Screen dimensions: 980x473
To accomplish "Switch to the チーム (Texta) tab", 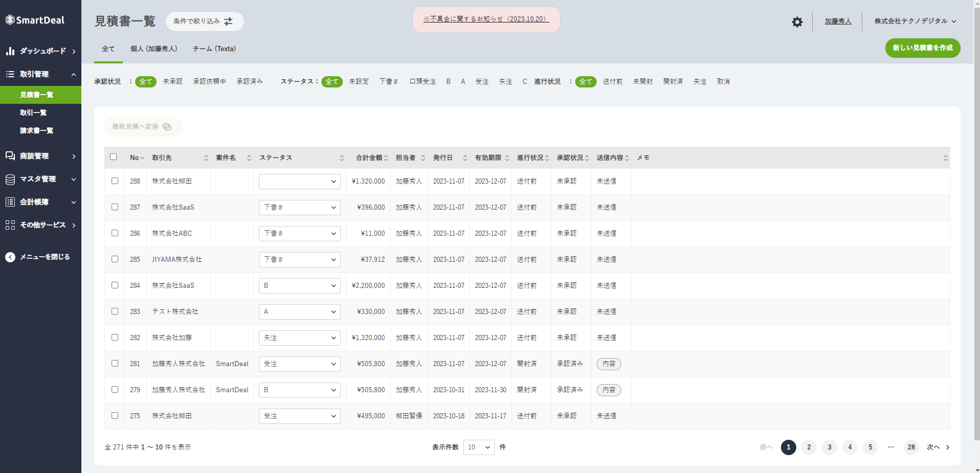I will pos(214,49).
